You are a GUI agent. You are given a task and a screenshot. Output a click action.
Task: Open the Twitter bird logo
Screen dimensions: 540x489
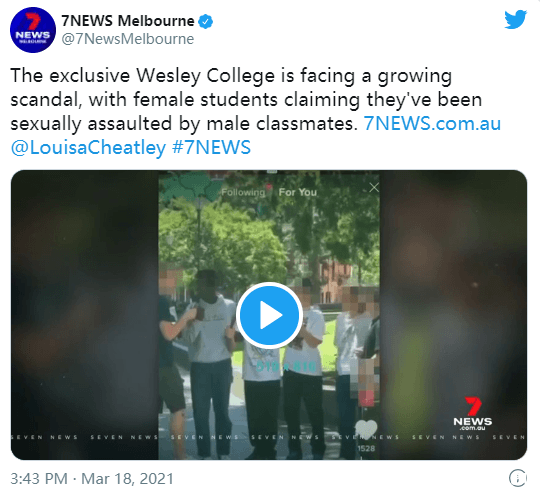pyautogui.click(x=515, y=20)
